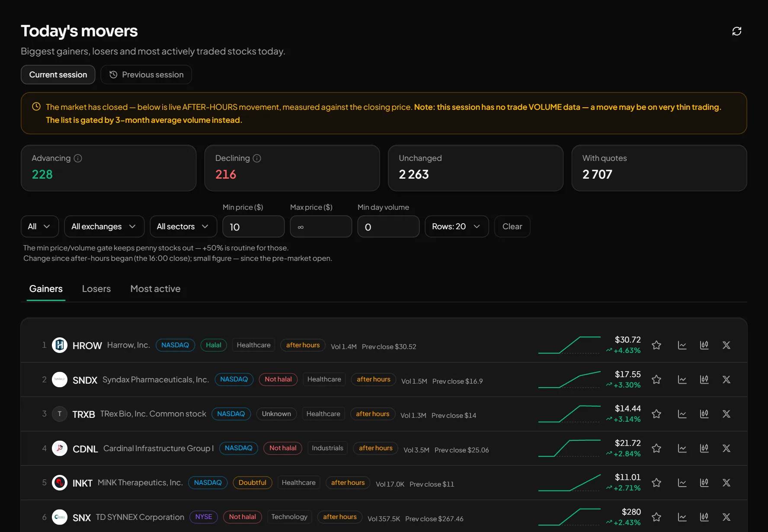The height and width of the screenshot is (532, 768).
Task: Switch to the Losers tab
Action: pos(96,289)
